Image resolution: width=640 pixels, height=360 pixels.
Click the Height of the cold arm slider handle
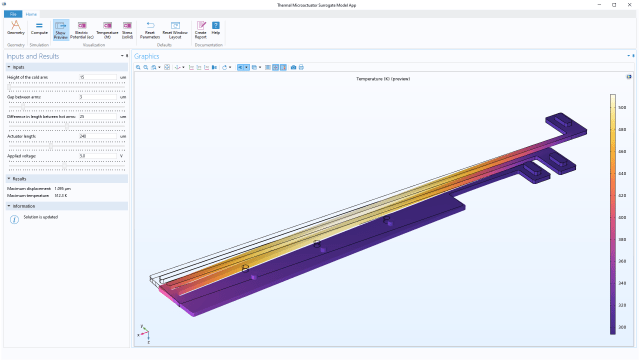9,87
